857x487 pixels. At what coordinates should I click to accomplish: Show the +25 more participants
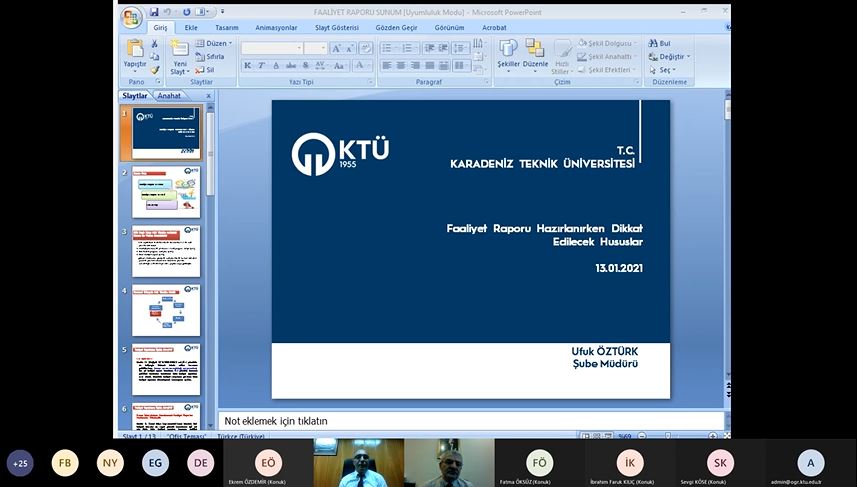pyautogui.click(x=20, y=463)
